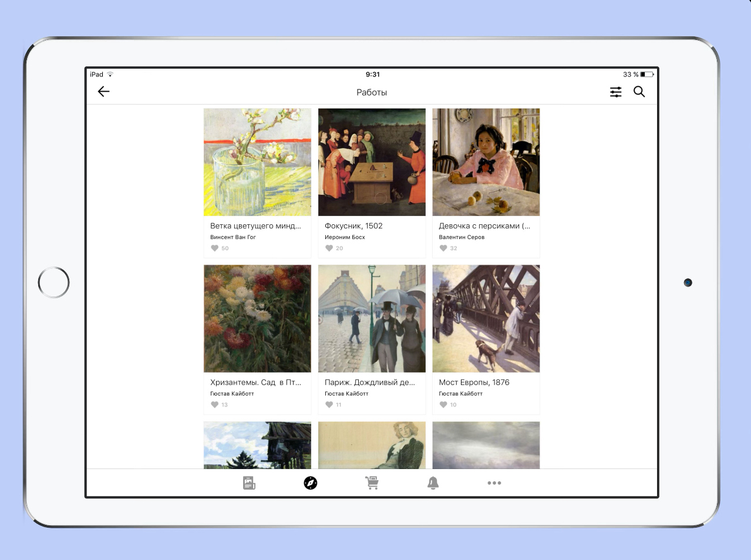Tap the back arrow icon
Viewport: 751px width, 560px height.
104,92
